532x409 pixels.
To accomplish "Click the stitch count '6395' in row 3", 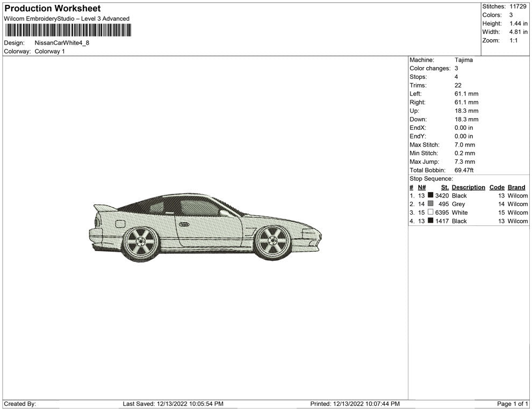I will [x=442, y=213].
